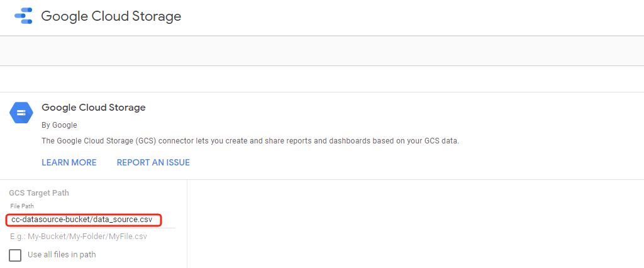Click the vertical divider beside the target path panel
The width and height of the screenshot is (644, 268).
click(x=187, y=224)
